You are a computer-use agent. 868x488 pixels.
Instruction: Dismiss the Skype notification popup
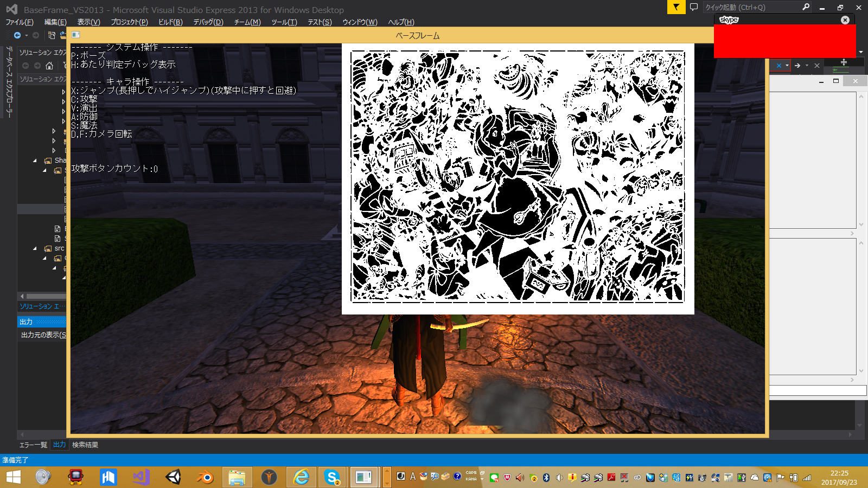[x=845, y=20]
